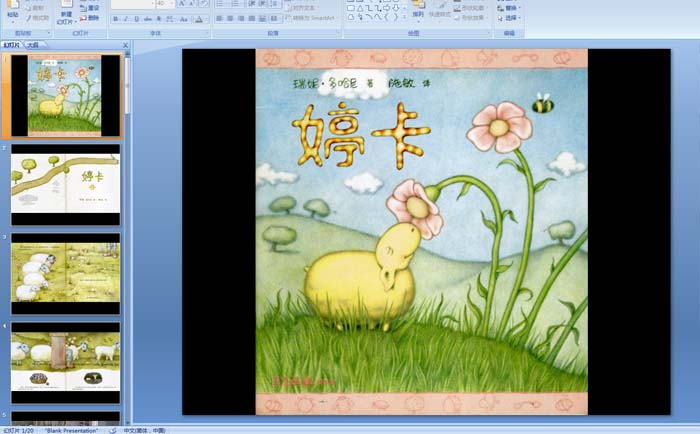This screenshot has width=700, height=434.
Task: Open the Replace (替换) dropdown
Action: [x=512, y=7]
